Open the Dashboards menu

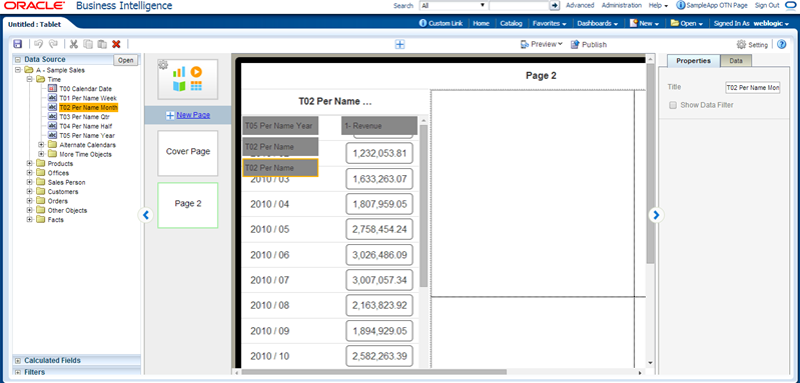coord(597,23)
